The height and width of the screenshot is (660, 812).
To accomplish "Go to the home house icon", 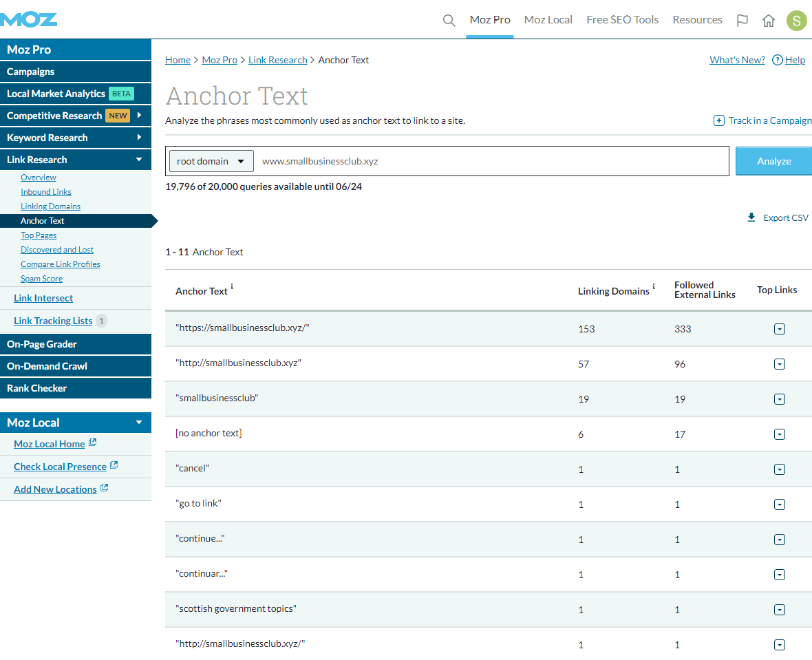I will 769,20.
